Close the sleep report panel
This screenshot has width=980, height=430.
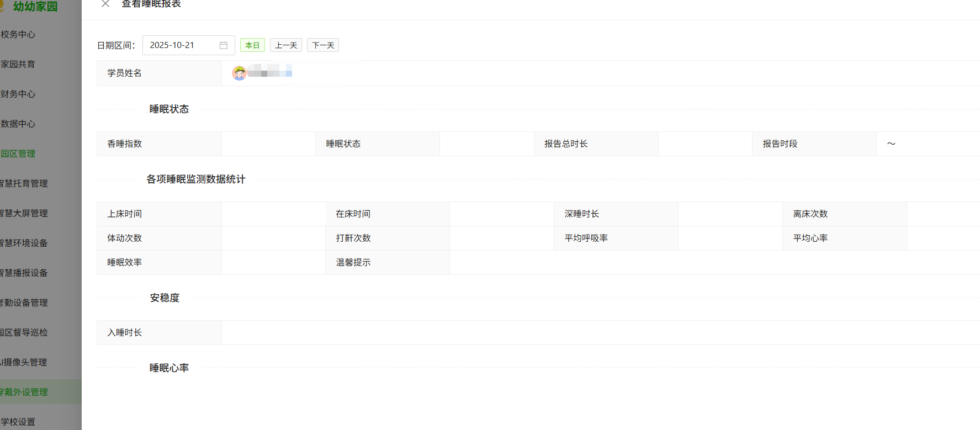[105, 4]
